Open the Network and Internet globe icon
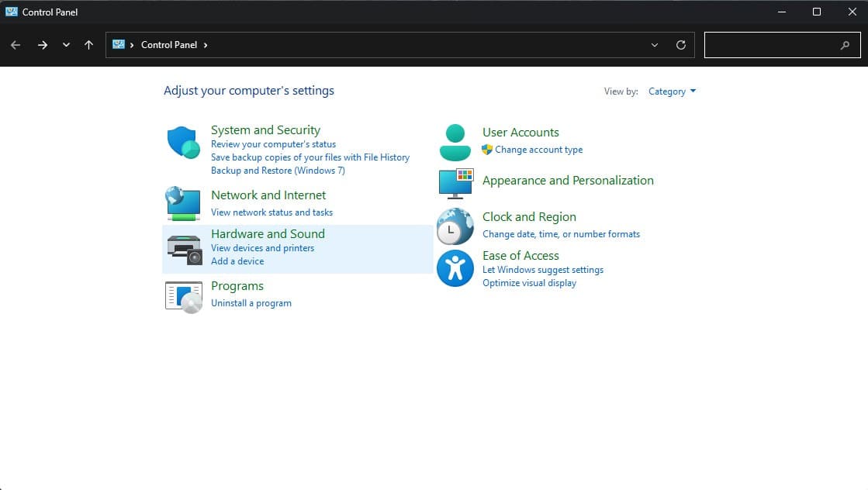The height and width of the screenshot is (490, 868). point(183,204)
